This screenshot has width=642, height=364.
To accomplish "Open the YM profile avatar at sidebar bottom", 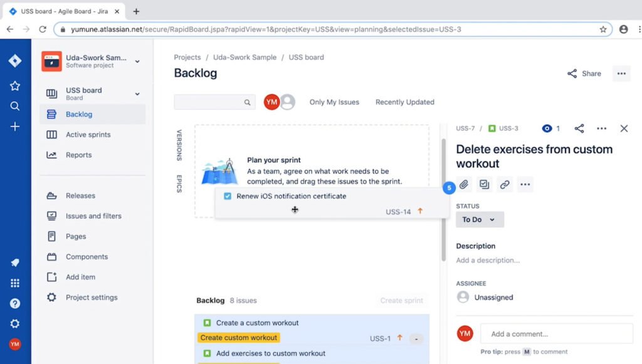I will (15, 345).
